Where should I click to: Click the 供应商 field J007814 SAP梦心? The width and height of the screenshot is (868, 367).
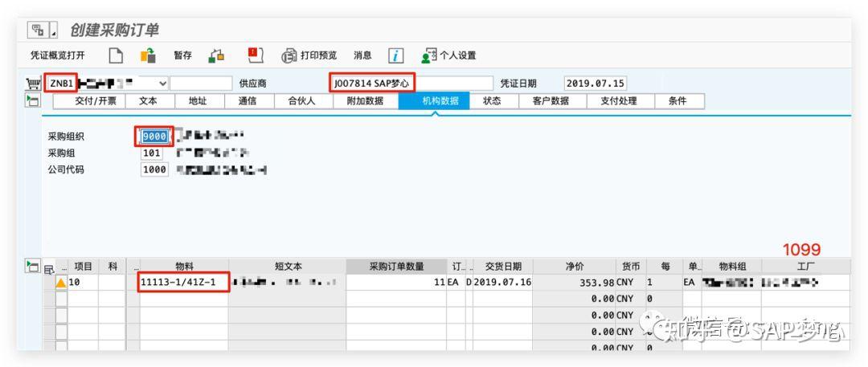tap(411, 83)
